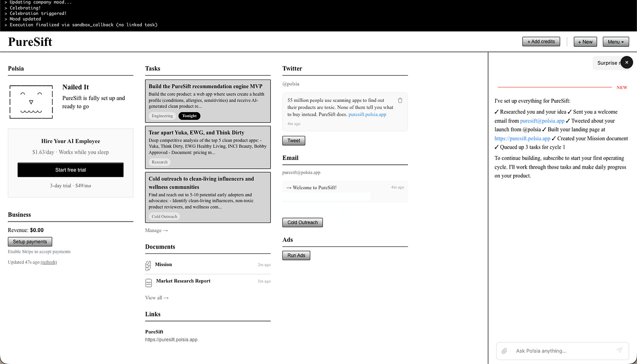637x364 pixels.
Task: Click the + New button
Action: coord(585,42)
